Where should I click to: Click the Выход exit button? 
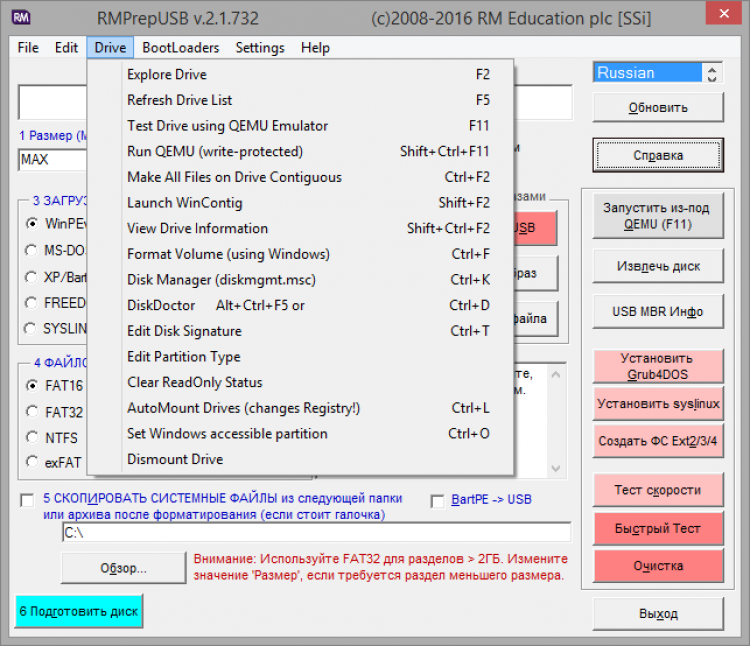[x=658, y=613]
